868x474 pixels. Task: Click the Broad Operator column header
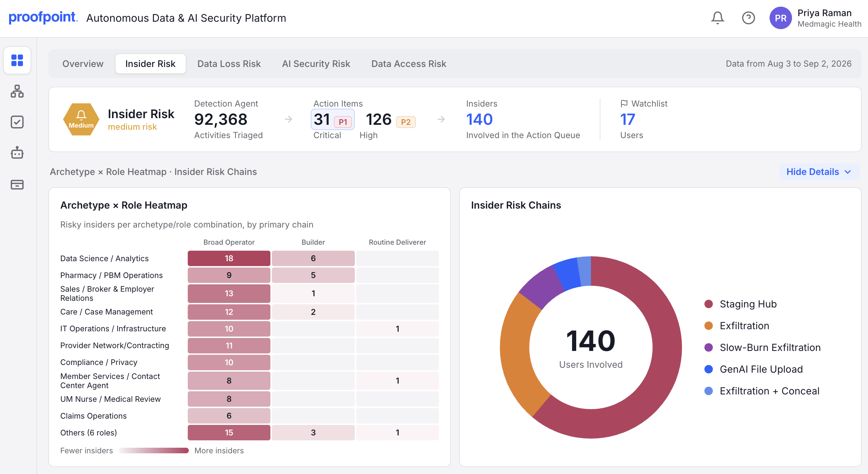(x=229, y=242)
